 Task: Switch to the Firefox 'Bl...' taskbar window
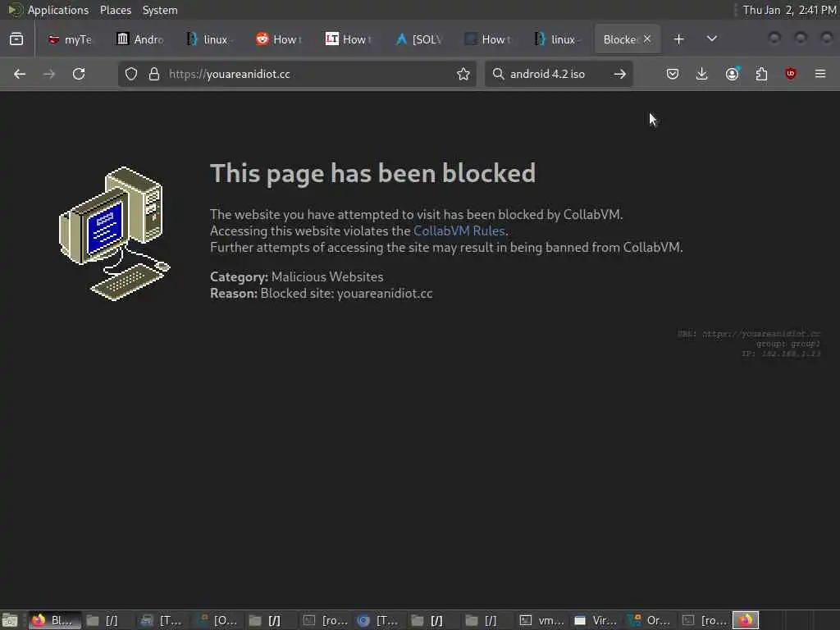point(54,620)
